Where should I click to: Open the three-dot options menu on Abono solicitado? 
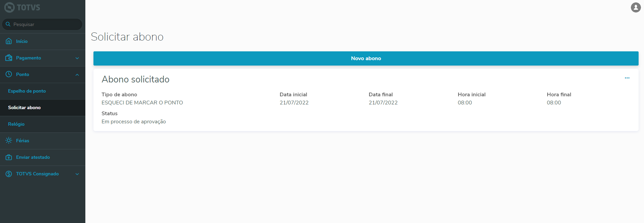(627, 78)
